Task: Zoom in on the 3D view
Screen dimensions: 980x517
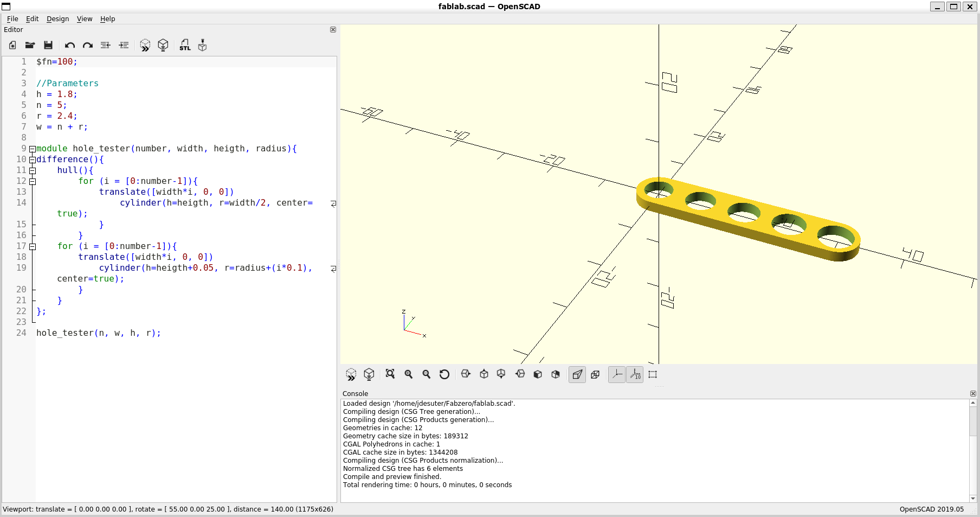Action: click(409, 374)
